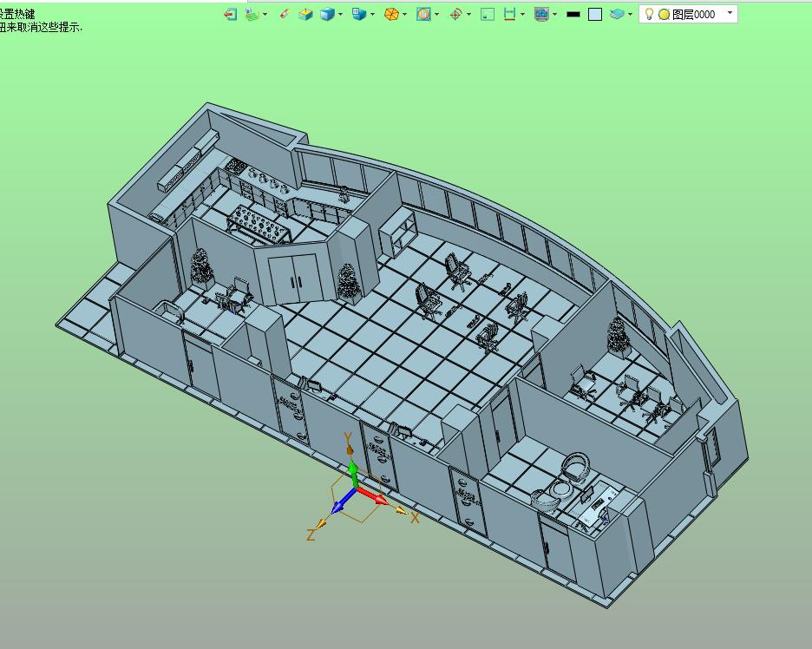The image size is (812, 649).
Task: Click the blue box with tag view icon
Action: click(359, 15)
